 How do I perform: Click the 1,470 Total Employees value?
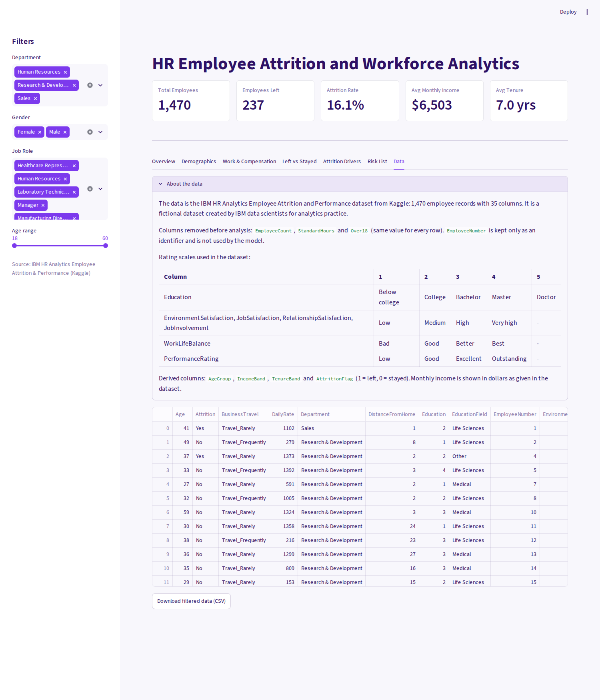pyautogui.click(x=174, y=105)
